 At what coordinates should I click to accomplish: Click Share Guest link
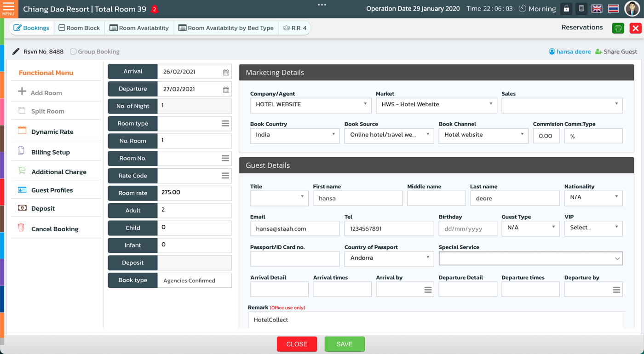[616, 51]
